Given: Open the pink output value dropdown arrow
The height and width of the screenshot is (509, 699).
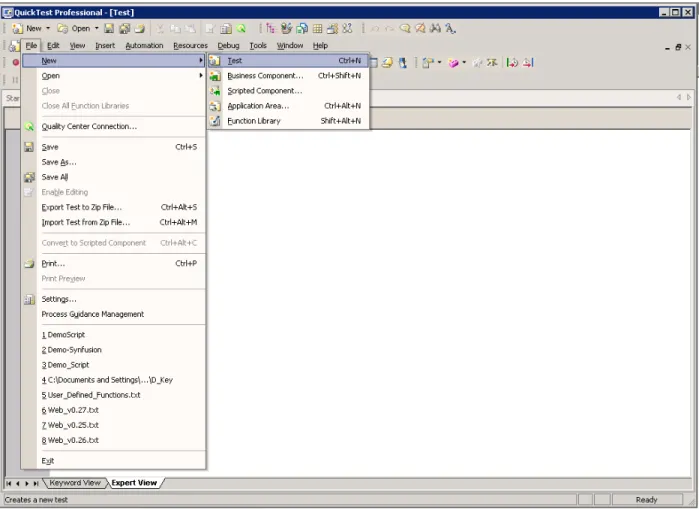Looking at the screenshot, I should click(x=464, y=62).
